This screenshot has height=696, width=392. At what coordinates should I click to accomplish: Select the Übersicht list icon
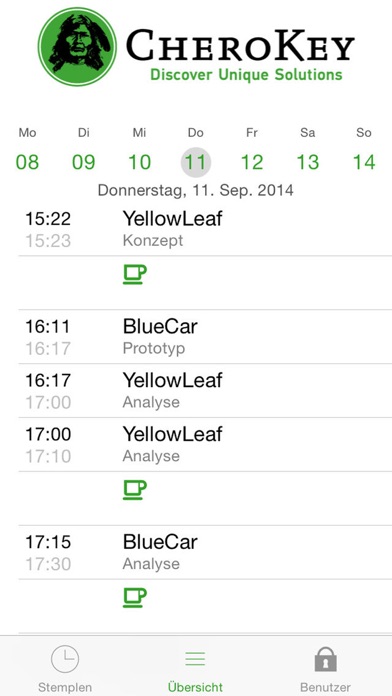click(195, 659)
